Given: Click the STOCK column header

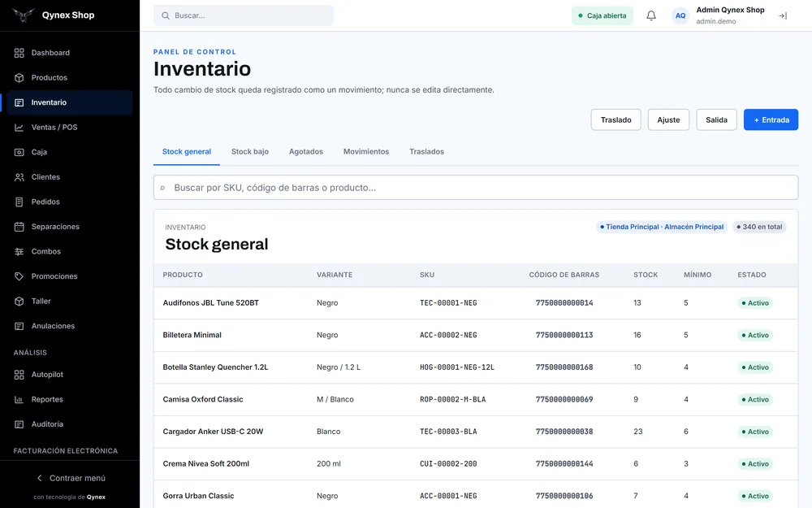Looking at the screenshot, I should coord(646,275).
